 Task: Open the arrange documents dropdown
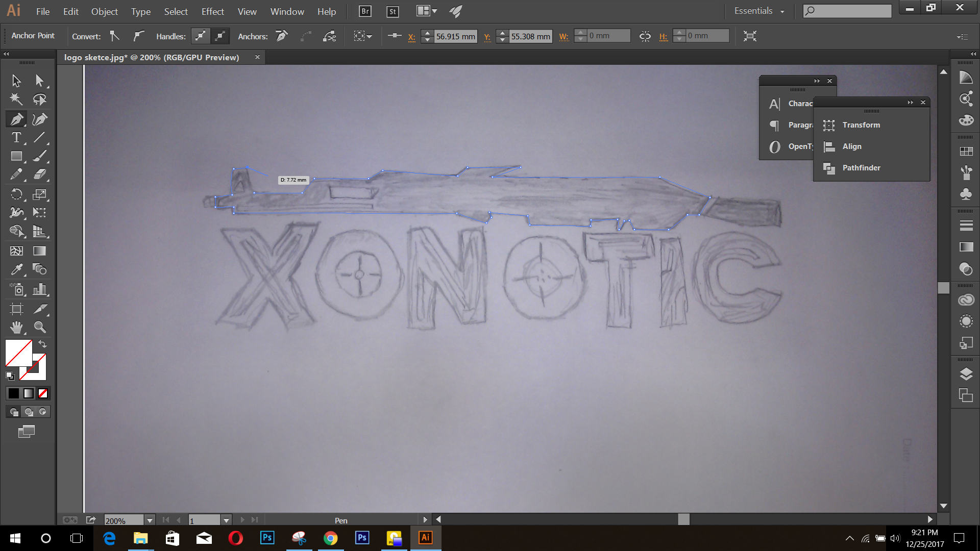tap(427, 11)
